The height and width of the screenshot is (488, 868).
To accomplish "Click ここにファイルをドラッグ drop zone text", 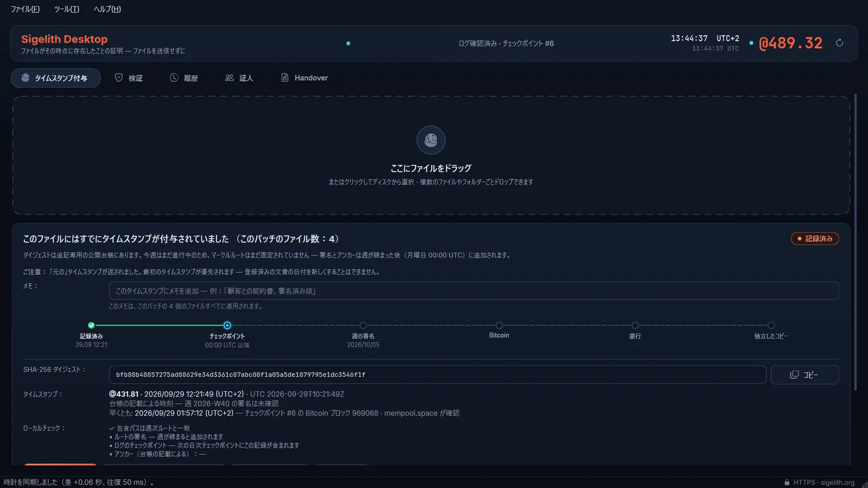I will pos(431,168).
